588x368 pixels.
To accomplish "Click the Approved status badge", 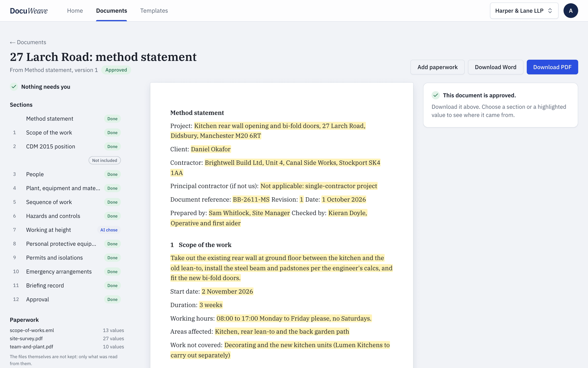I will point(116,70).
